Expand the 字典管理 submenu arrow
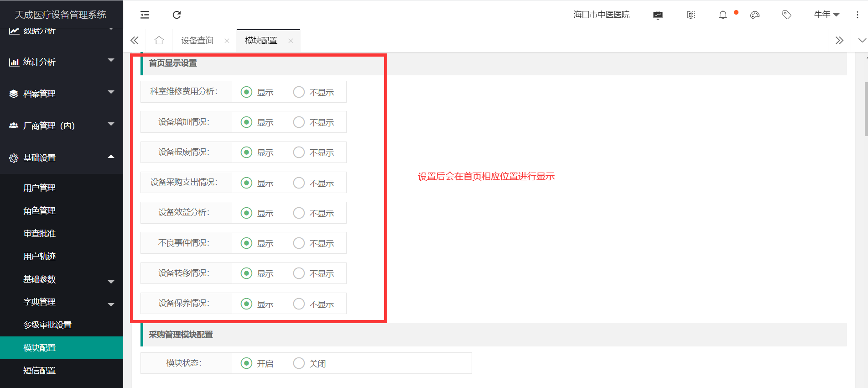 point(111,305)
